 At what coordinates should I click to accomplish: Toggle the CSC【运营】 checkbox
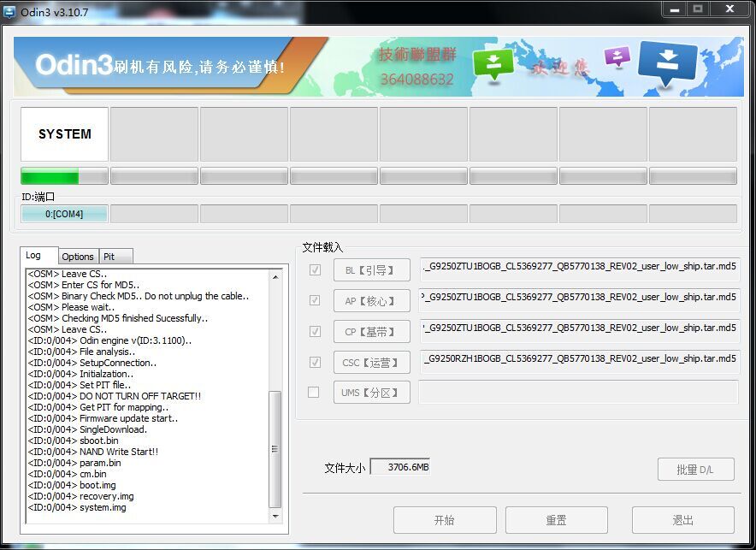click(315, 362)
